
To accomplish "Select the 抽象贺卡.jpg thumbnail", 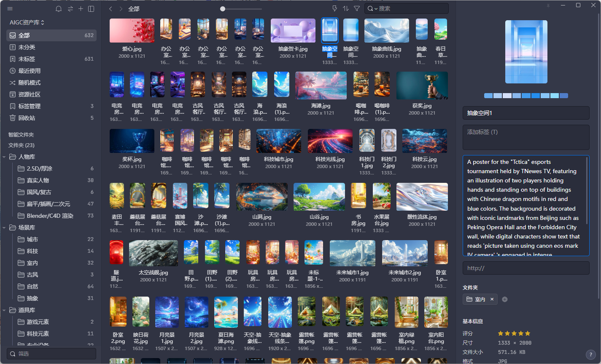I will coord(293,31).
